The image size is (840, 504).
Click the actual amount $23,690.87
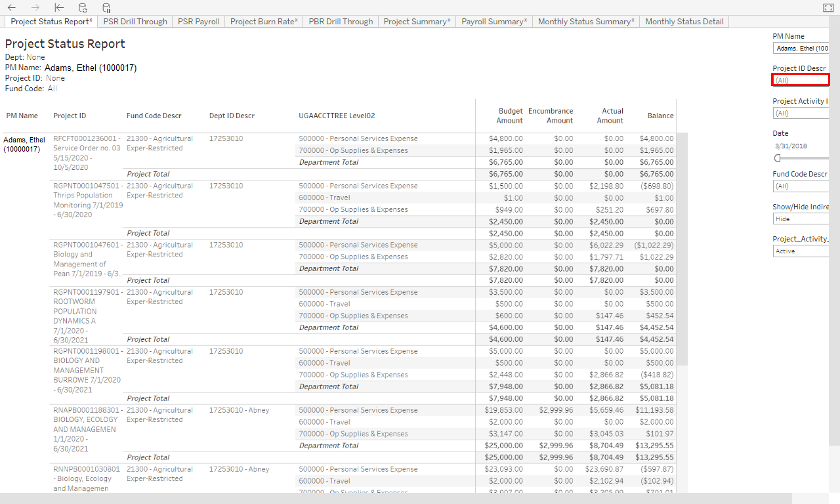point(604,469)
